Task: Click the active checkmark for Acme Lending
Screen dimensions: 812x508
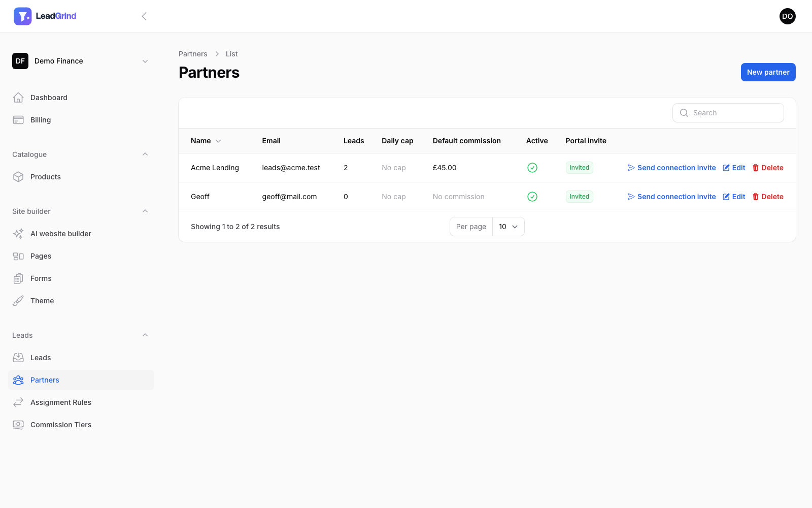Action: tap(532, 168)
